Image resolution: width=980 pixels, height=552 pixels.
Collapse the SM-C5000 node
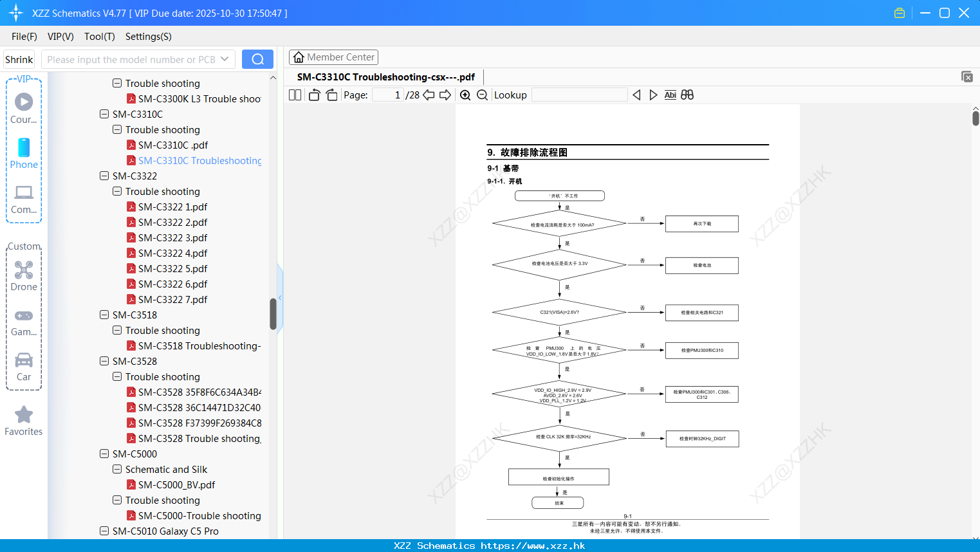tap(104, 454)
